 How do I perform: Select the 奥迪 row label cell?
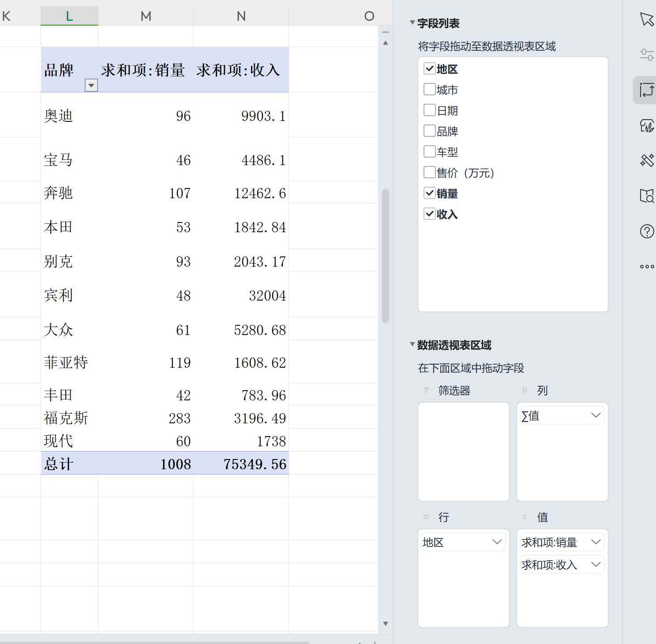tap(69, 115)
